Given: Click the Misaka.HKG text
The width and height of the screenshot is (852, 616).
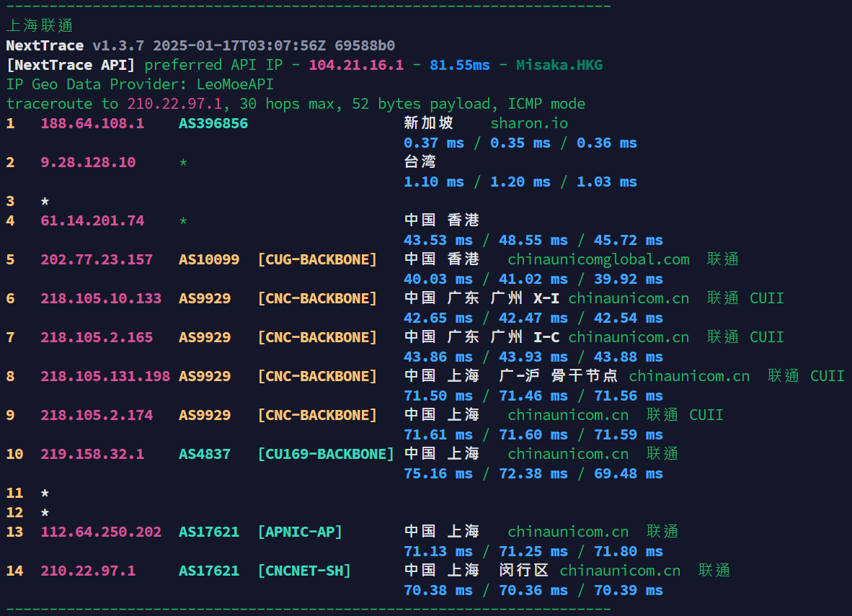Looking at the screenshot, I should point(559,65).
